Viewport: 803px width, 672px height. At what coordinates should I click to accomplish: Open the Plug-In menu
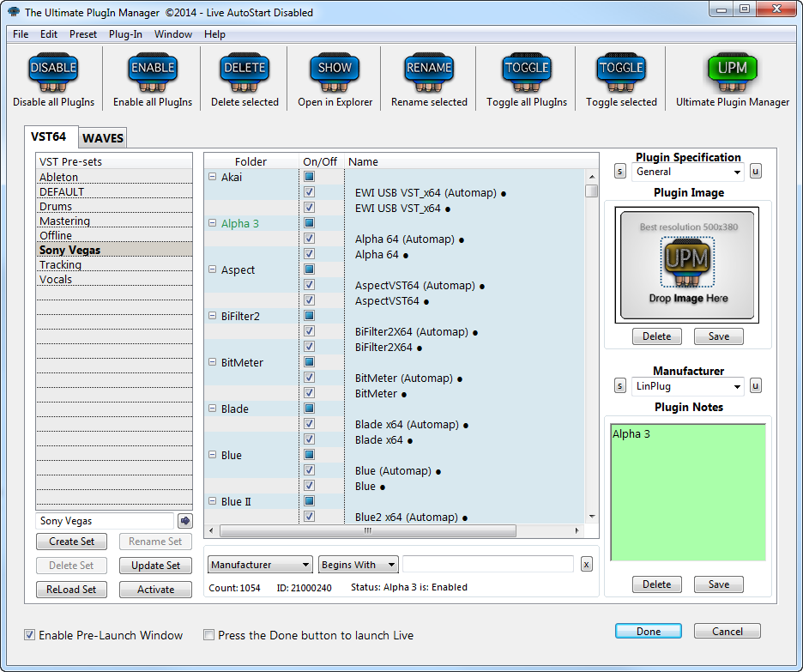click(125, 34)
